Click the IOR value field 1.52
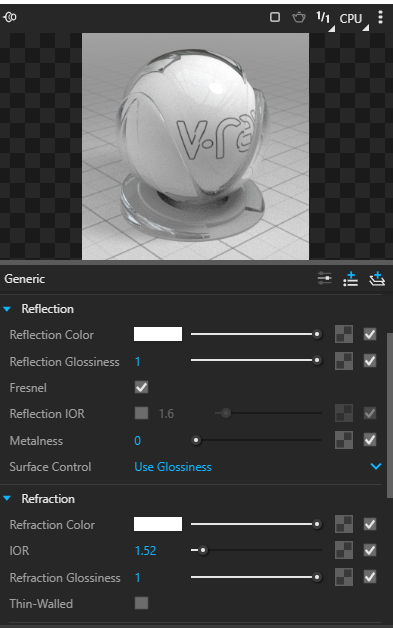 pyautogui.click(x=146, y=551)
